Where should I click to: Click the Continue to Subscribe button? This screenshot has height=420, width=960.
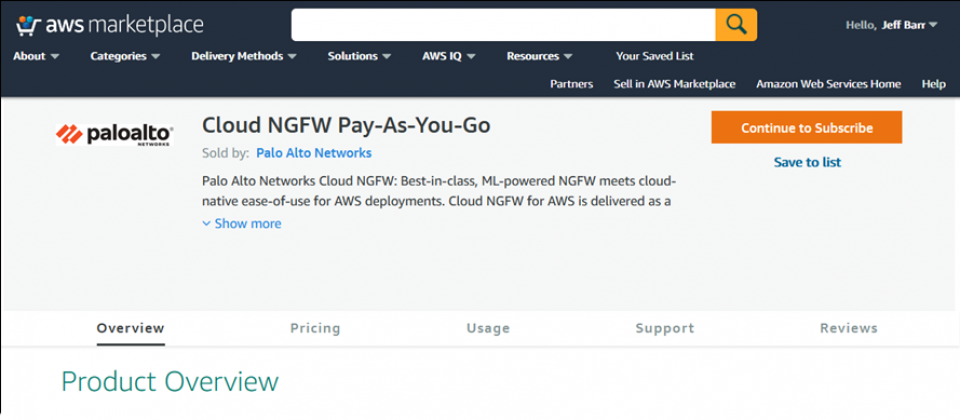(806, 127)
